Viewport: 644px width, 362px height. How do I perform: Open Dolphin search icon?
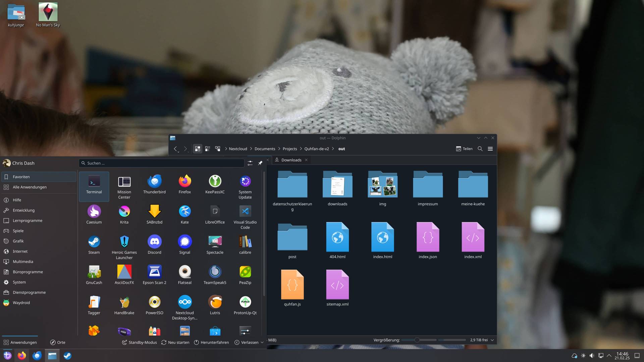tap(480, 148)
